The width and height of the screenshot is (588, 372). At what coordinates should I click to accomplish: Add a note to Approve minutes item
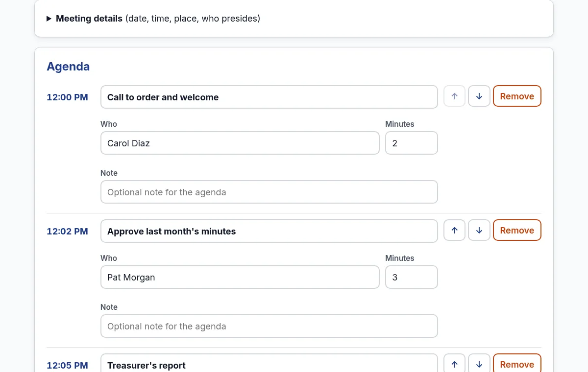coord(269,326)
